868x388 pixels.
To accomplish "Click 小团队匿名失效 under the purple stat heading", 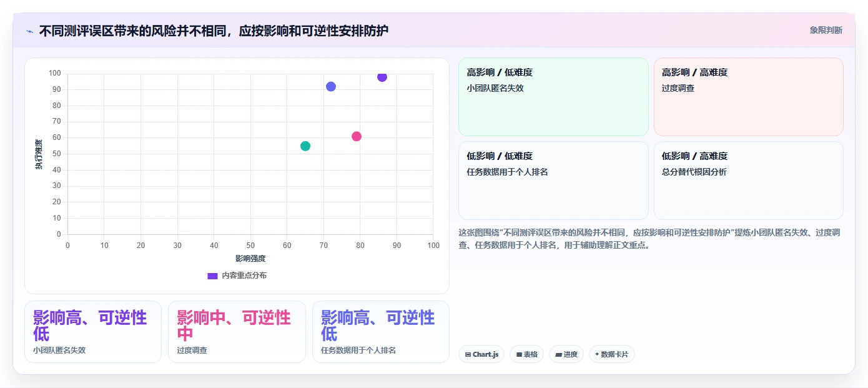I will [x=59, y=351].
